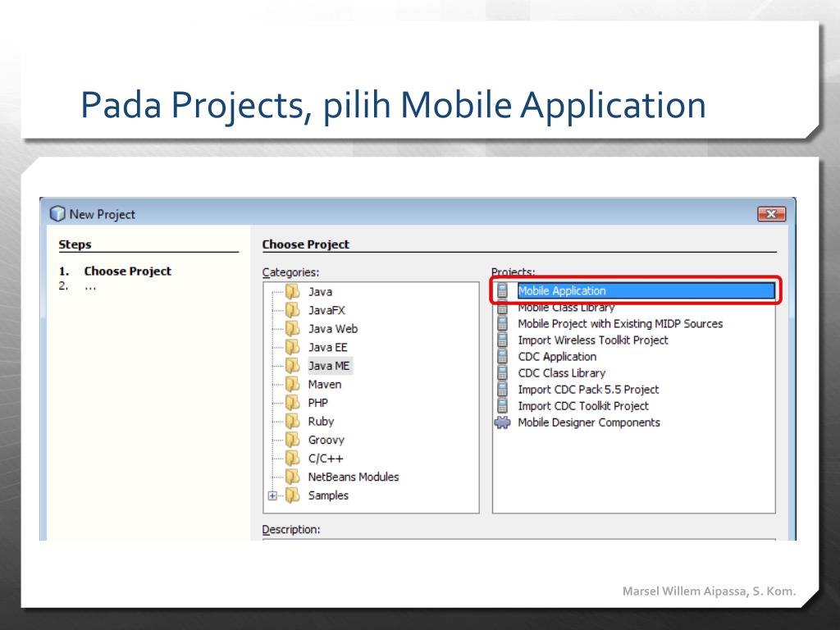Choose Import CDC Toolkit Project entry
Image resolution: width=840 pixels, height=630 pixels.
[x=583, y=406]
